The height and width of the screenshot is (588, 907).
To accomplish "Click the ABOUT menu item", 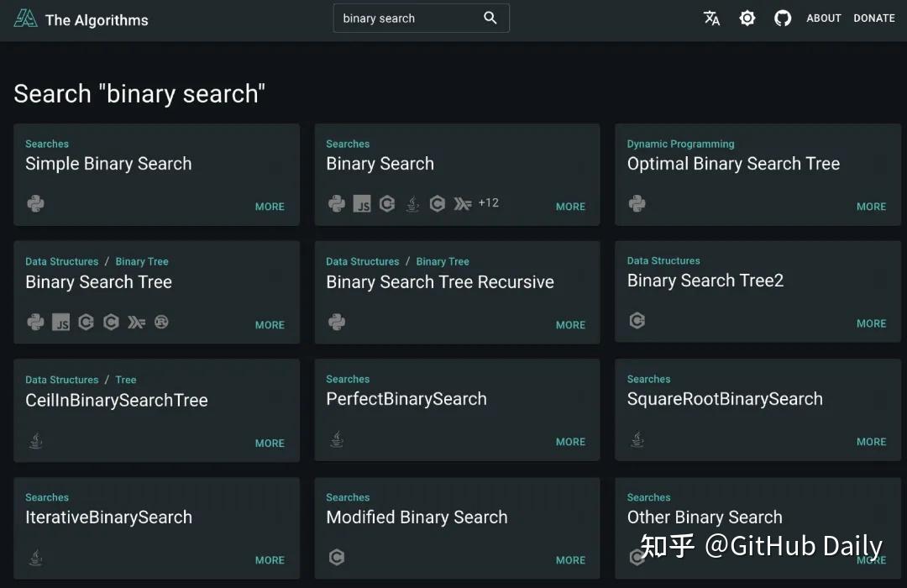I will [823, 18].
